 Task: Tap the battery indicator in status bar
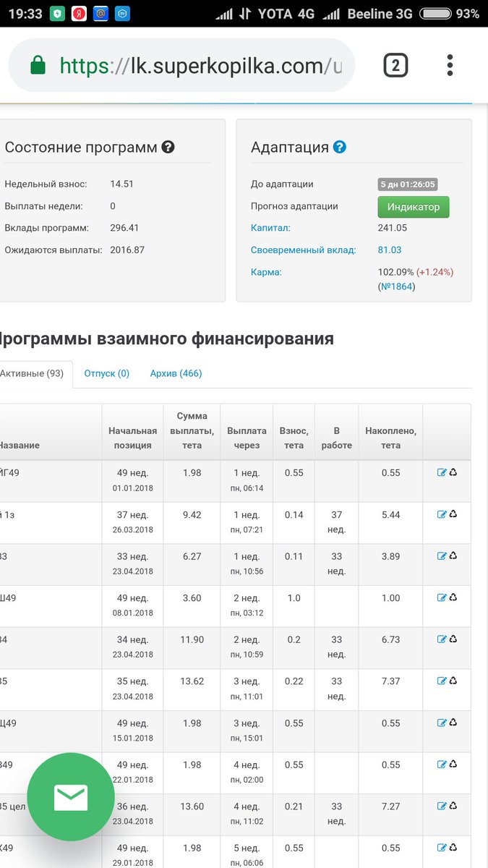coord(436,14)
